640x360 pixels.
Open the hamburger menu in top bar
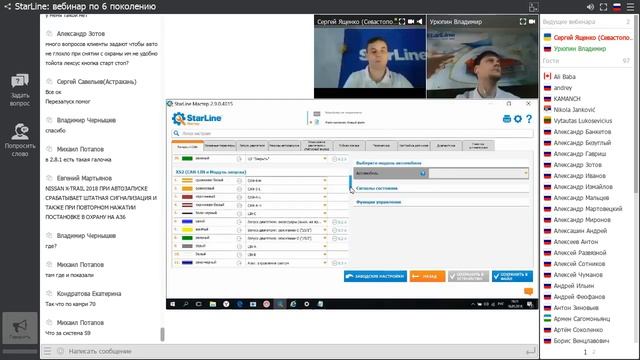pos(630,7)
